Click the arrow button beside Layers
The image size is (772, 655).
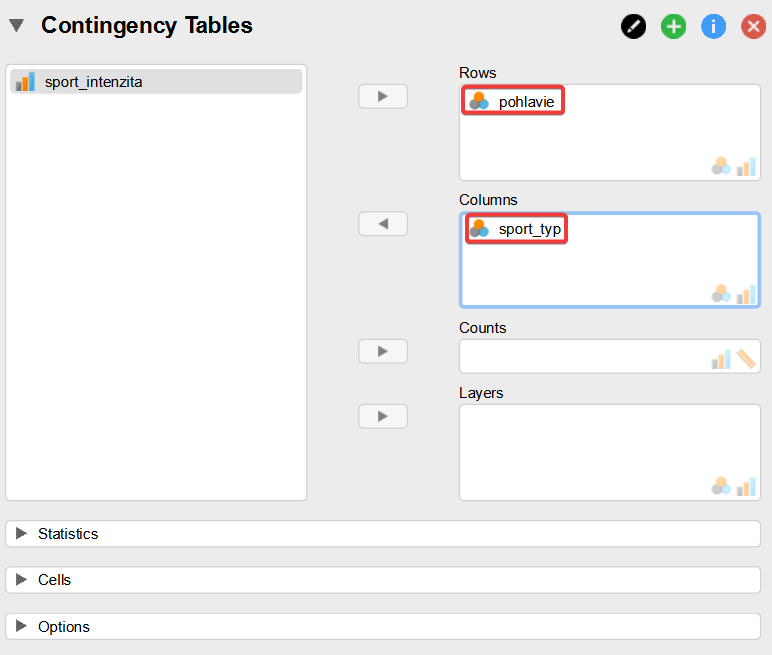(383, 416)
